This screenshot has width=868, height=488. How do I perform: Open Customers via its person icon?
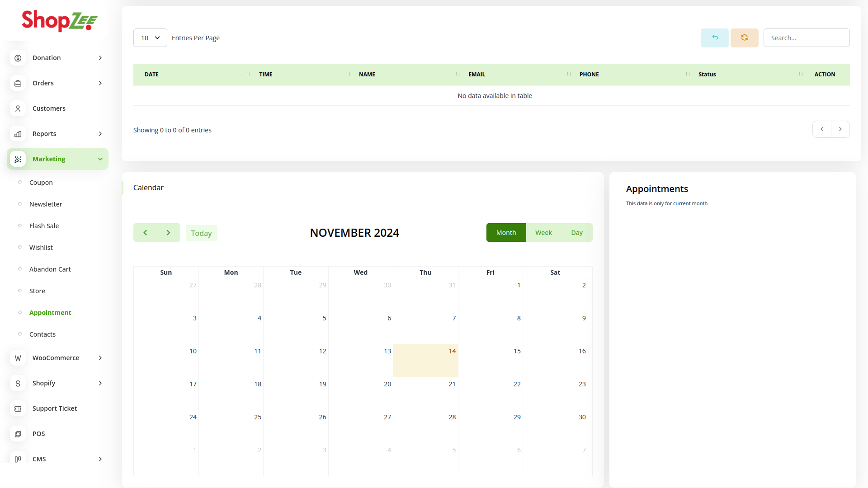[x=18, y=108]
